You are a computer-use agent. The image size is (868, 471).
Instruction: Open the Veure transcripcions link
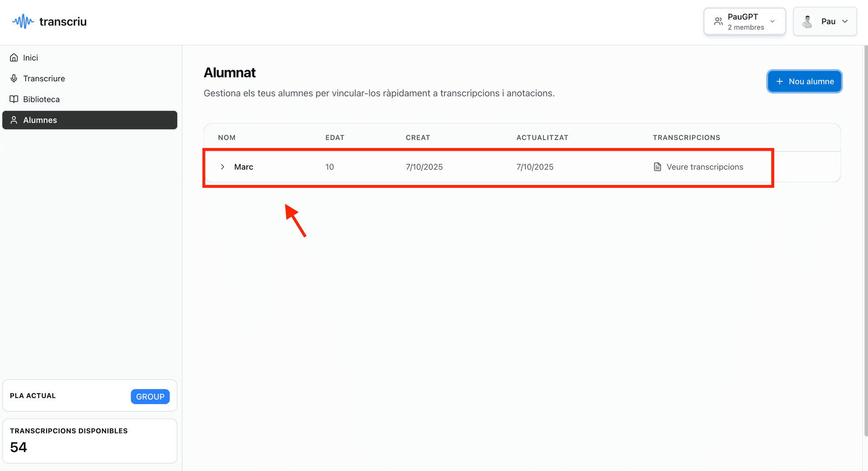pos(704,167)
